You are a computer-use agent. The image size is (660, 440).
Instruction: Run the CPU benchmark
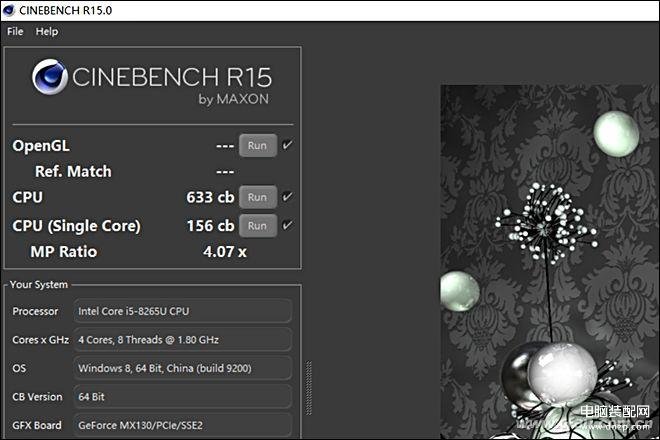pos(258,197)
